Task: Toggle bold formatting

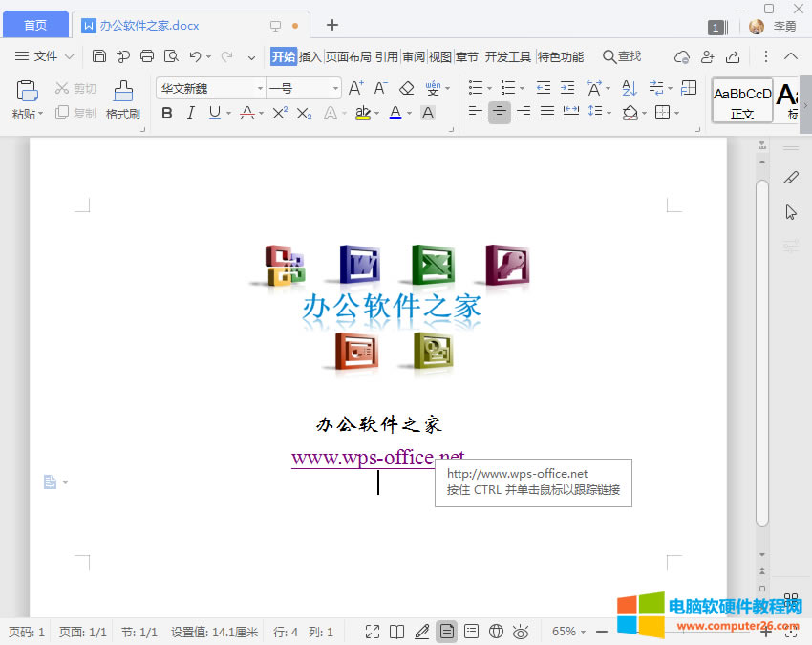Action: point(167,113)
